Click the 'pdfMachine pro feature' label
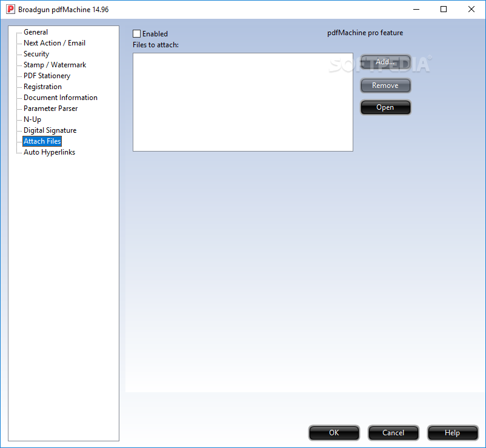The width and height of the screenshot is (486, 448). 365,33
